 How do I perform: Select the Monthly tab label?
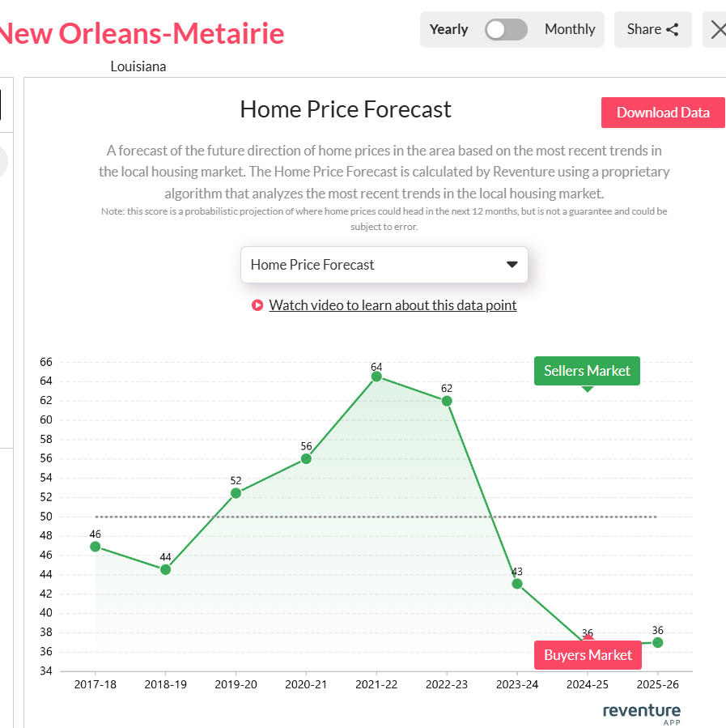pyautogui.click(x=570, y=29)
